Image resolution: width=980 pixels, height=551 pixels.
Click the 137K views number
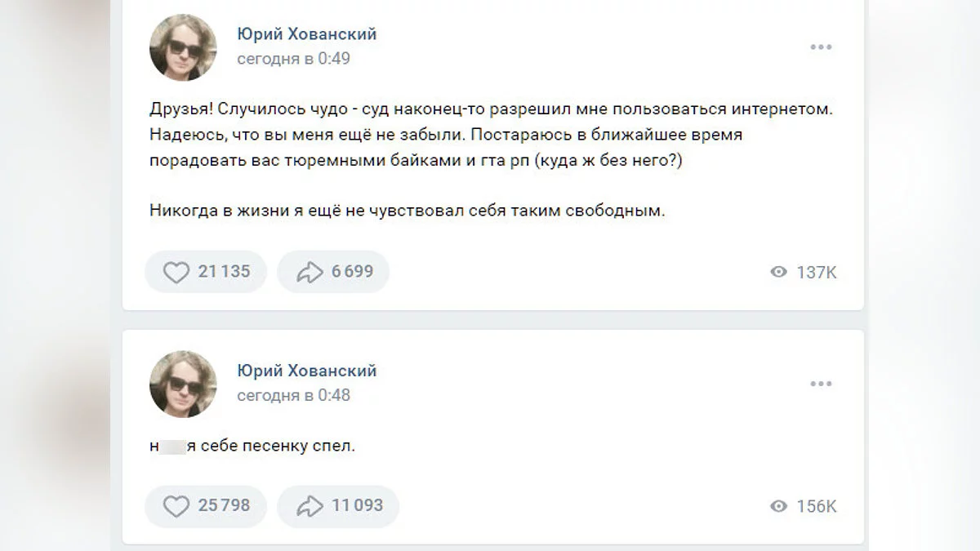click(817, 273)
